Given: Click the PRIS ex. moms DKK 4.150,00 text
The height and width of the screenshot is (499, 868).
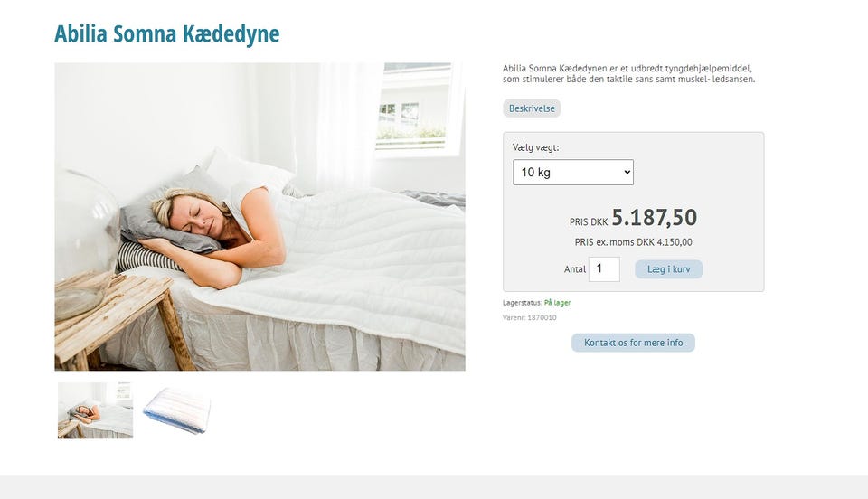Looking at the screenshot, I should tap(633, 241).
